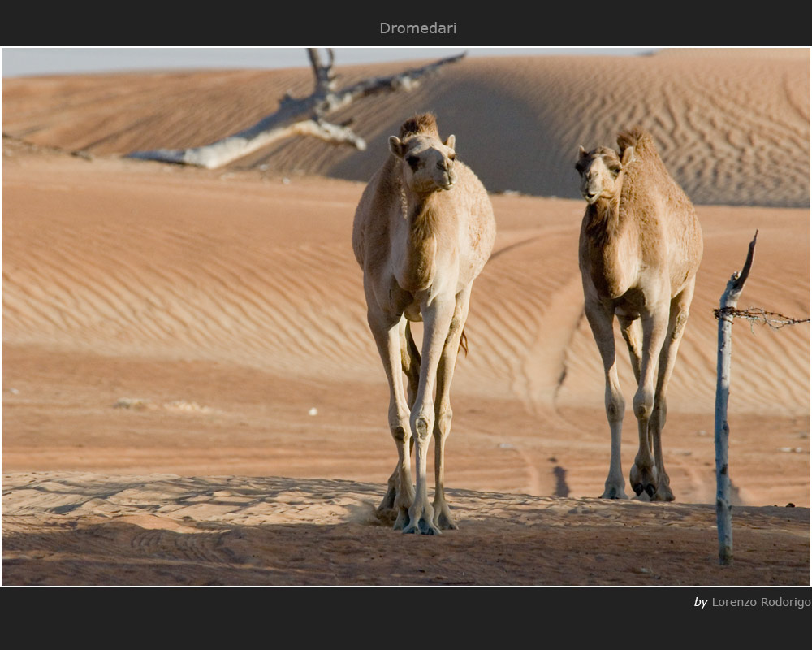The width and height of the screenshot is (812, 650).
Task: Click the 'Dromedari' photo title
Action: pyautogui.click(x=417, y=28)
